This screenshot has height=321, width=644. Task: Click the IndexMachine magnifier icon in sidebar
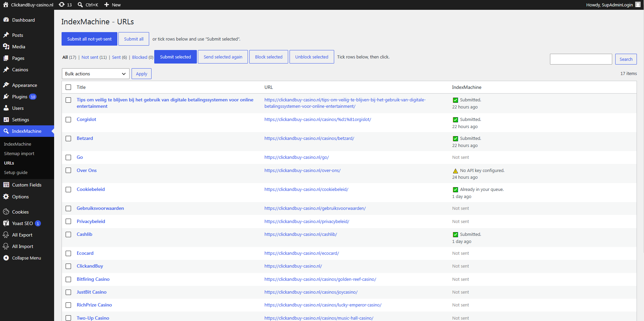(x=6, y=131)
